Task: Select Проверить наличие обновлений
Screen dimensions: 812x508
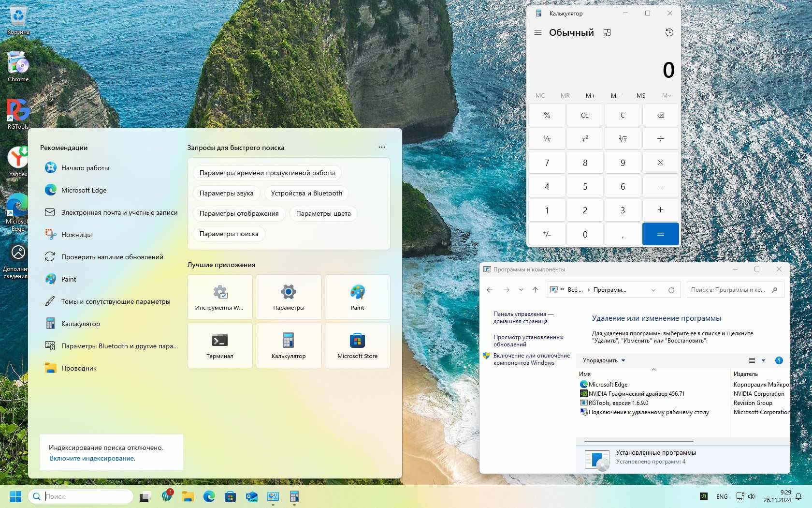Action: click(110, 257)
